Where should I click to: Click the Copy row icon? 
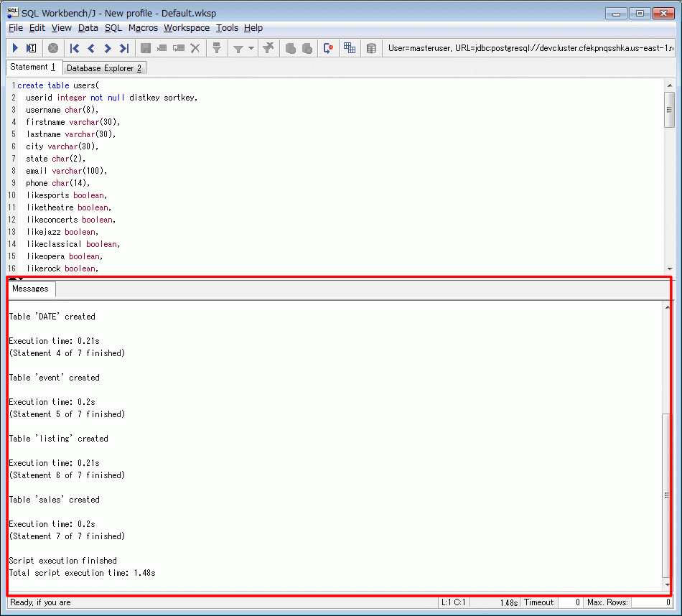pyautogui.click(x=179, y=48)
